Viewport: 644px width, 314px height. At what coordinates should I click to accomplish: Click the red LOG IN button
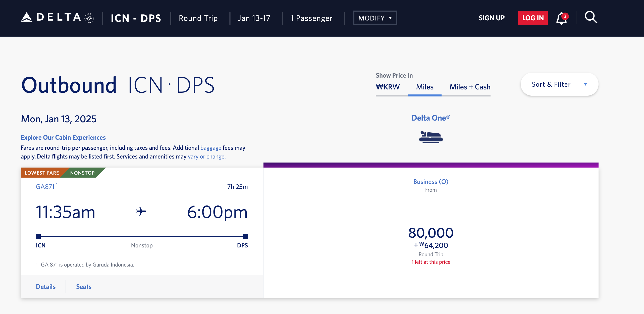pyautogui.click(x=533, y=18)
